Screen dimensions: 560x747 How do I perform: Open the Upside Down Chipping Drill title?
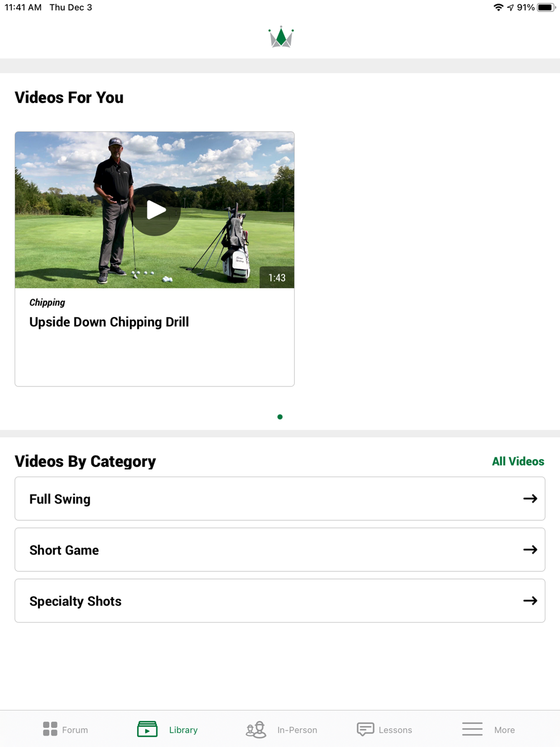[x=109, y=322]
